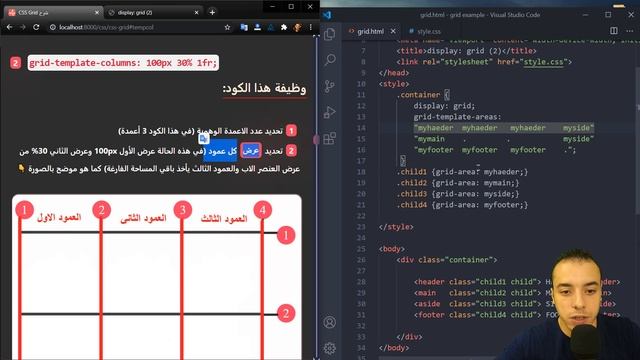Viewport: 640px width, 360px height.
Task: Click the grid-template-columns code snippet
Action: pos(123,63)
